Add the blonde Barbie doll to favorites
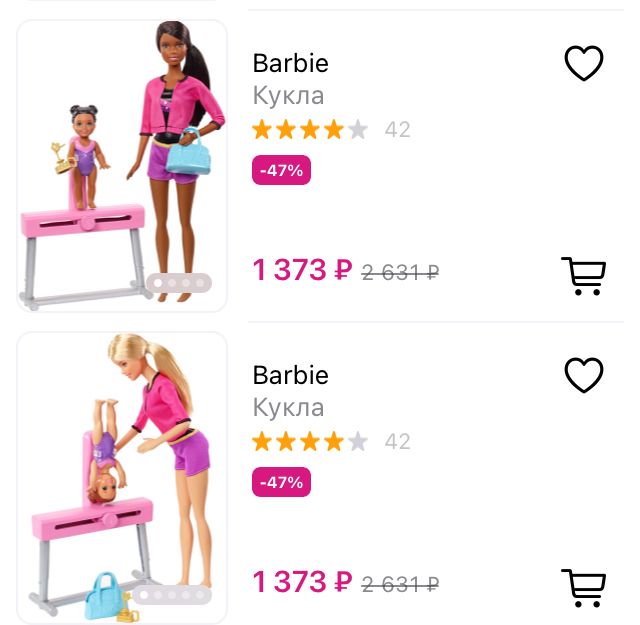 [584, 375]
